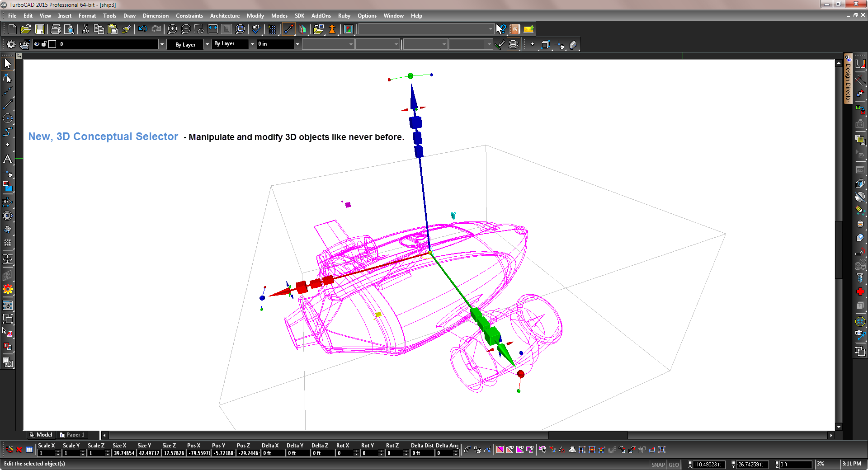Click the New document icon
Screen dimensions: 868x470
(12, 29)
